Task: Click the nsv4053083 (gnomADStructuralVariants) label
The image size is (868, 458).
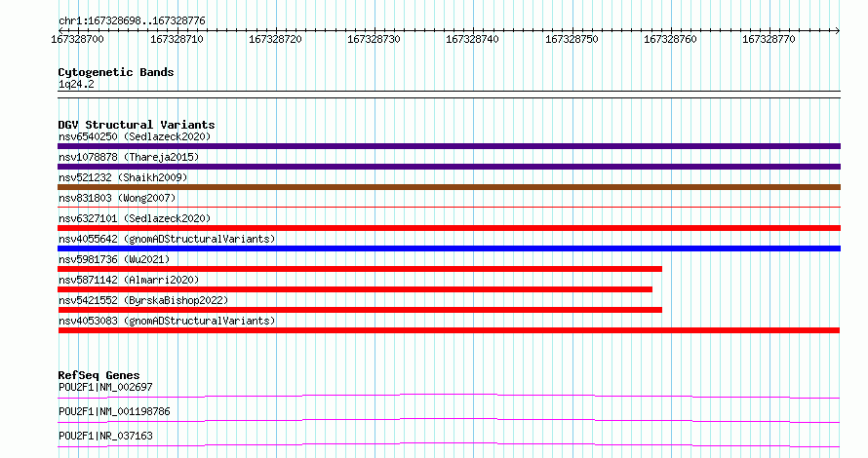Action: 167,321
